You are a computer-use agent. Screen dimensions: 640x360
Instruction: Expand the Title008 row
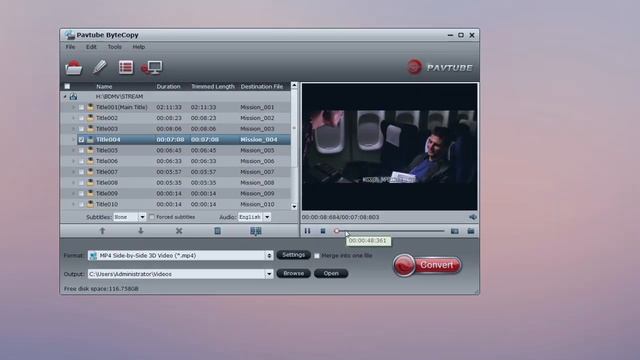point(73,182)
